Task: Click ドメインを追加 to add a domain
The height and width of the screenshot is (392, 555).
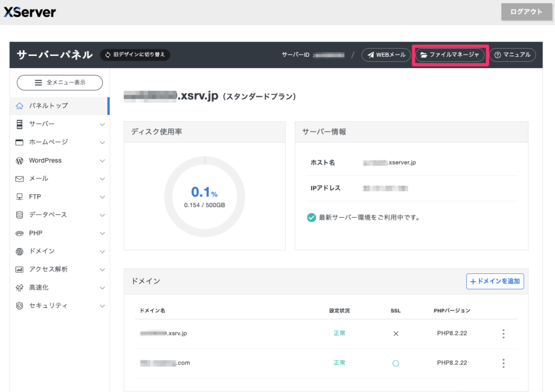Action: point(495,282)
